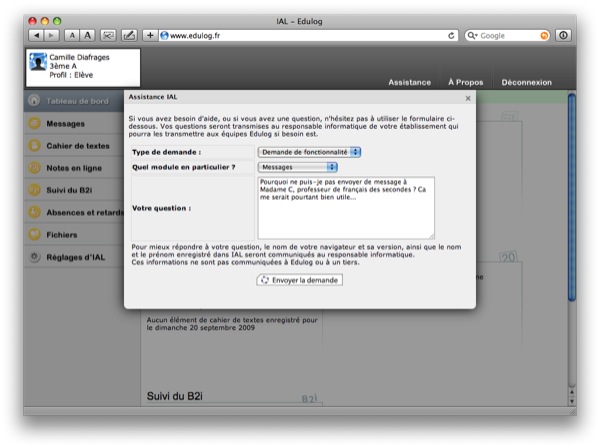
Task: Click the Messages icon in the sidebar
Action: [x=35, y=124]
